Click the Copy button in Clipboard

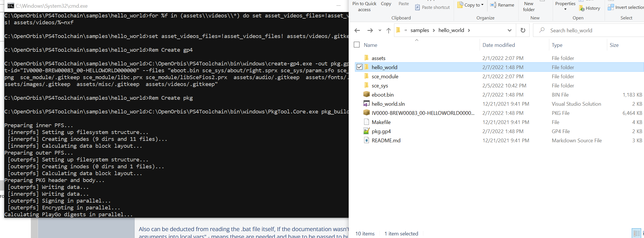click(x=386, y=4)
